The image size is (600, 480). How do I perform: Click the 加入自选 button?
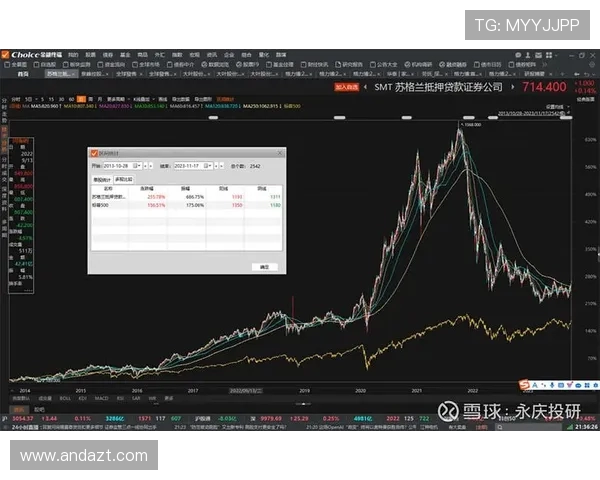[x=347, y=88]
